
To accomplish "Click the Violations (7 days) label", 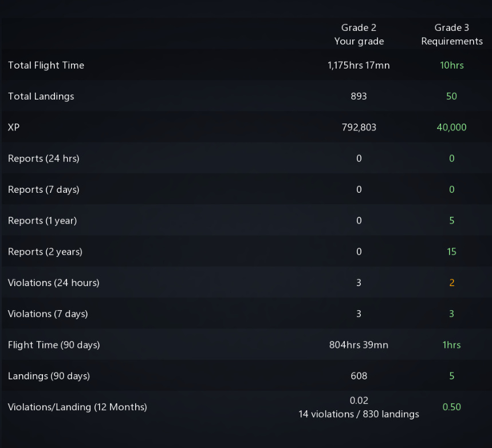I will [48, 314].
